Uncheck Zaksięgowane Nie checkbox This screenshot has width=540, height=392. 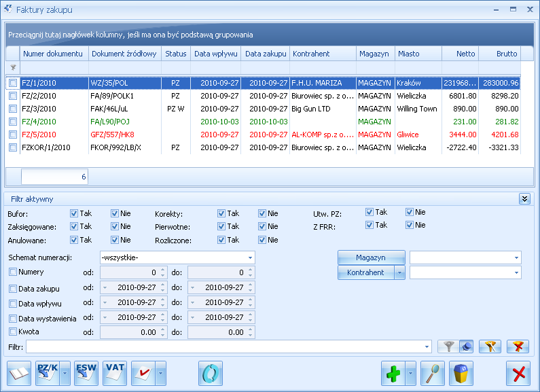[115, 226]
